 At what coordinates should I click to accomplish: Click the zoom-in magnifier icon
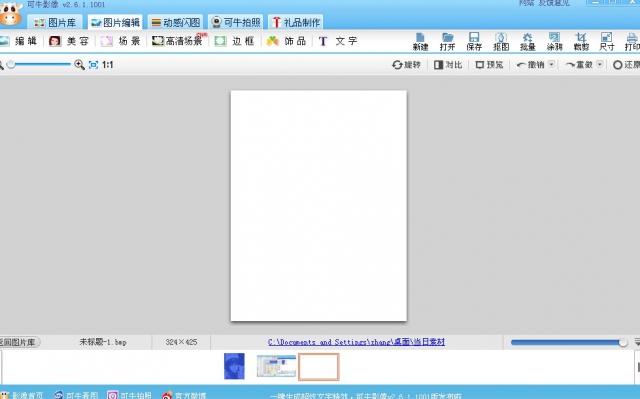pos(79,64)
